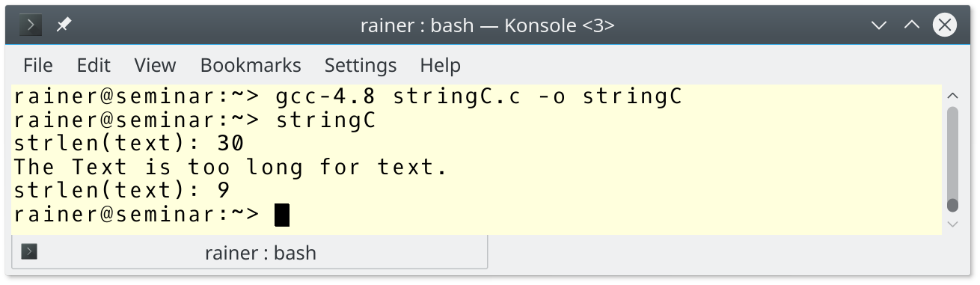The height and width of the screenshot is (285, 980).
Task: Open the Bookmarks menu
Action: click(x=251, y=65)
